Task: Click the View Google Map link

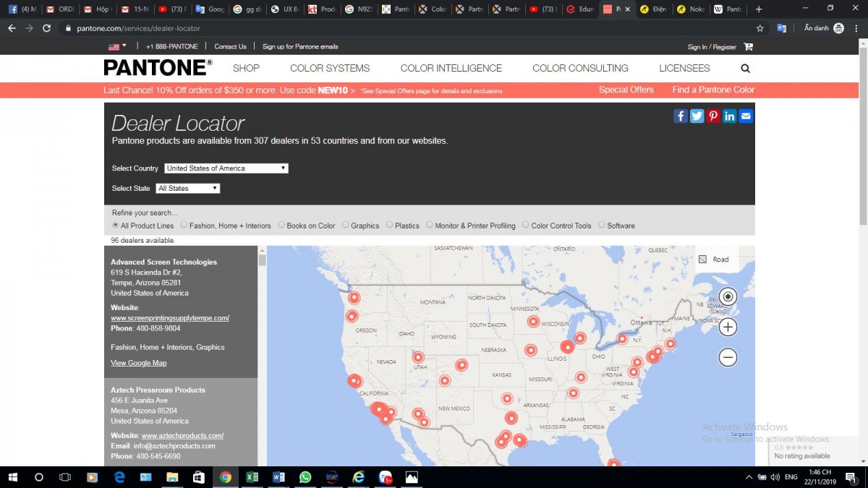Action: pos(138,363)
